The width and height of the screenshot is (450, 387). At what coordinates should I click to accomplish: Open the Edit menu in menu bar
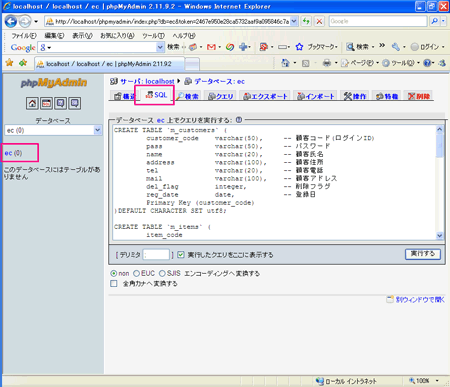click(x=54, y=35)
